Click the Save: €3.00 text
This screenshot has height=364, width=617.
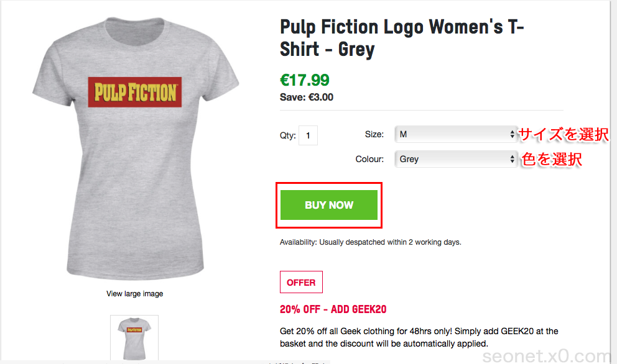(x=307, y=98)
